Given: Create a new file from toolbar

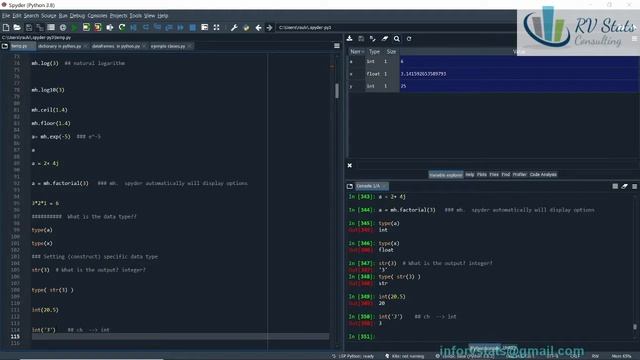Looking at the screenshot, I should point(6,27).
